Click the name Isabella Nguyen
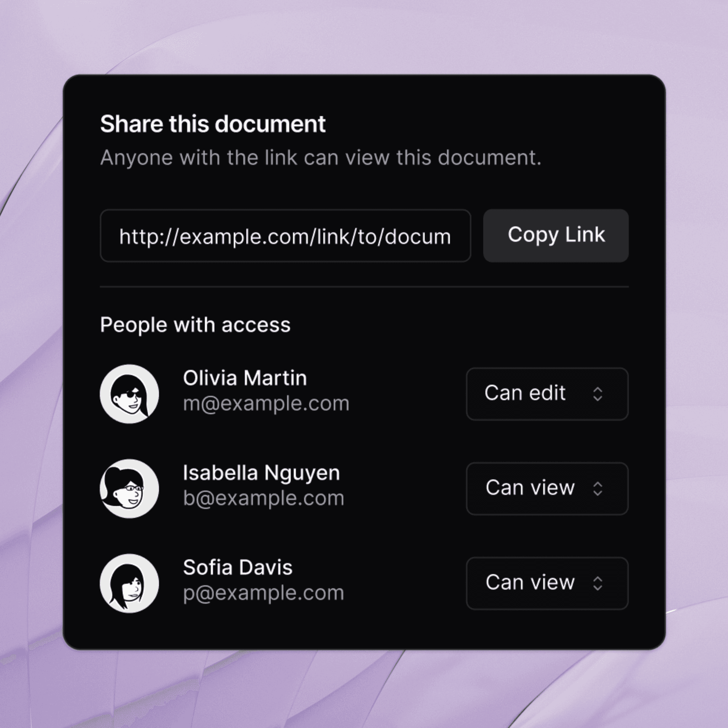Screen dimensions: 728x728 [x=262, y=473]
